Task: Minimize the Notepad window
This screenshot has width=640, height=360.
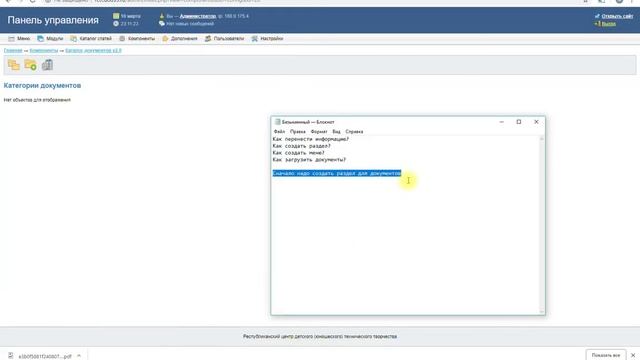Action: [x=502, y=122]
